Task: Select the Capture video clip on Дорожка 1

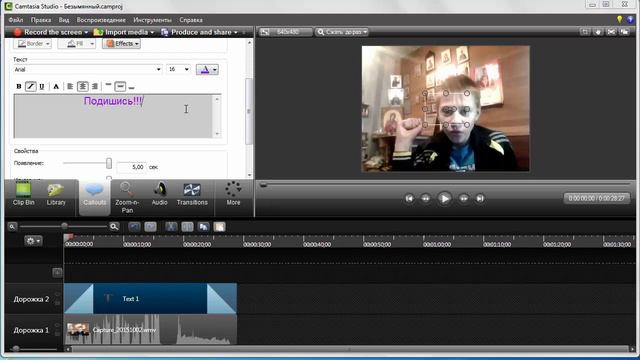Action: pyautogui.click(x=150, y=330)
